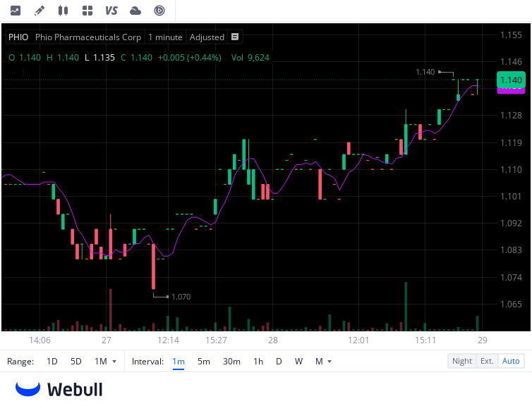Select the drawing pencil tool
The width and height of the screenshot is (532, 406).
click(x=40, y=11)
